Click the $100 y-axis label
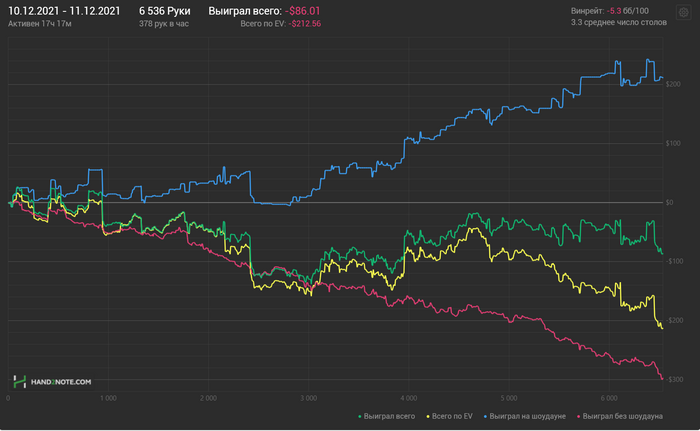This screenshot has width=700, height=431. [673, 143]
